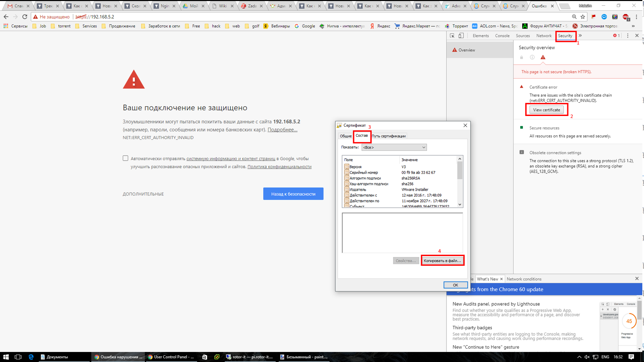This screenshot has width=644, height=362.
Task: Open the 'Состав' certificate tab
Action: click(362, 135)
